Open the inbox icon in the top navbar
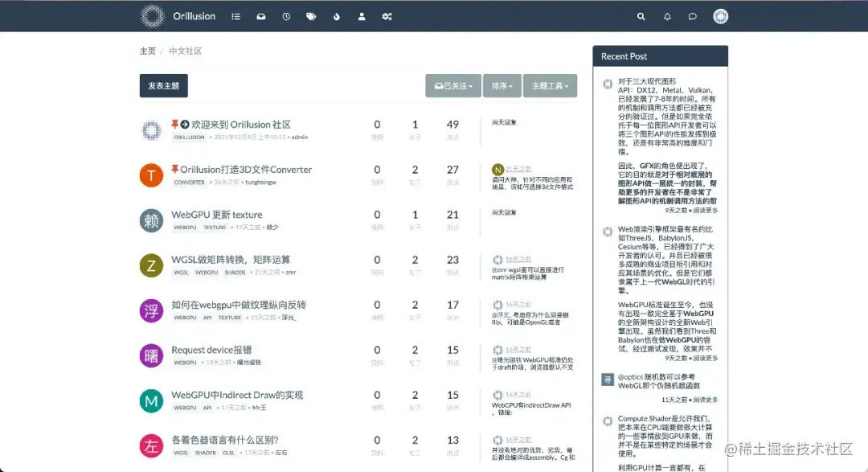The width and height of the screenshot is (868, 472). coord(260,16)
